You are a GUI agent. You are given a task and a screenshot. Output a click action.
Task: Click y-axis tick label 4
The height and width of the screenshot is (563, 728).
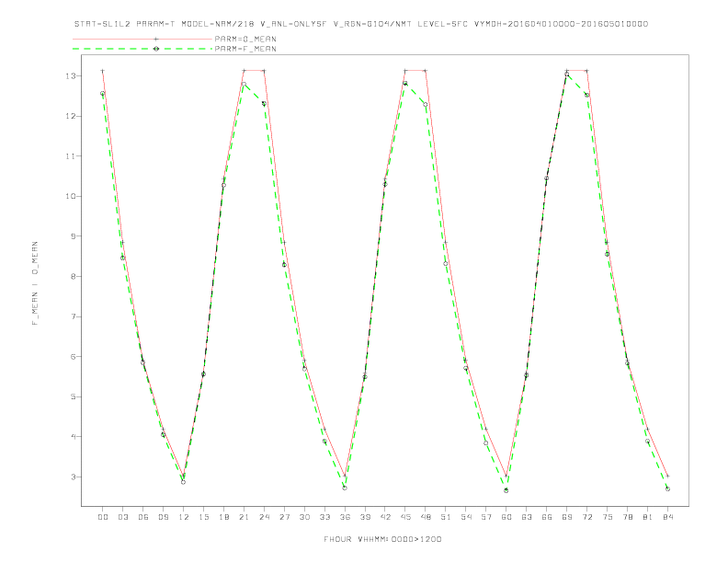[x=74, y=437]
